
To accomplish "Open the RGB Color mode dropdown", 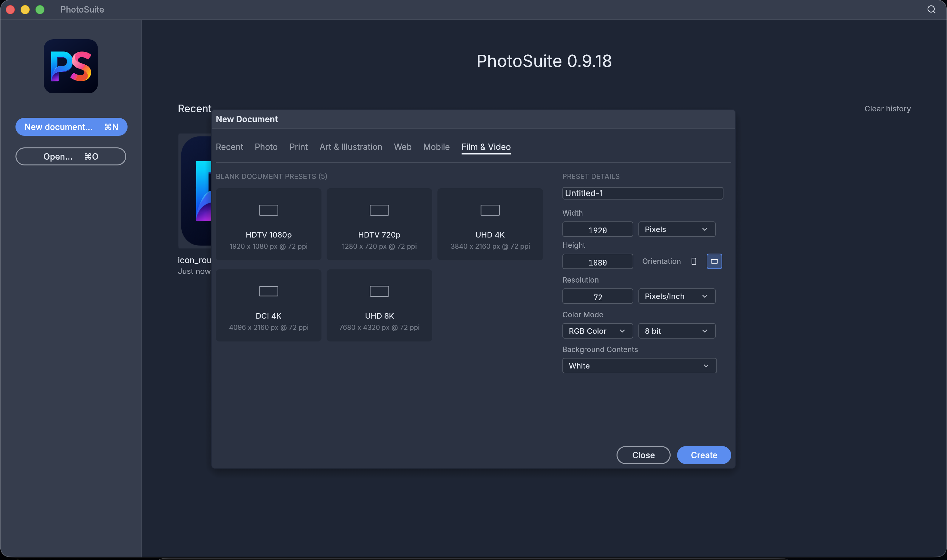I will pyautogui.click(x=597, y=331).
